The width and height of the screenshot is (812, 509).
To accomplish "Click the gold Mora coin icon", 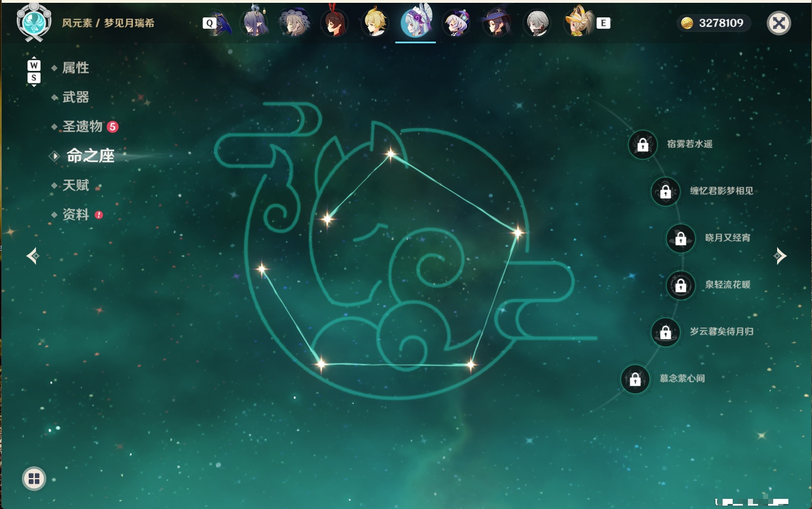I will pos(687,23).
